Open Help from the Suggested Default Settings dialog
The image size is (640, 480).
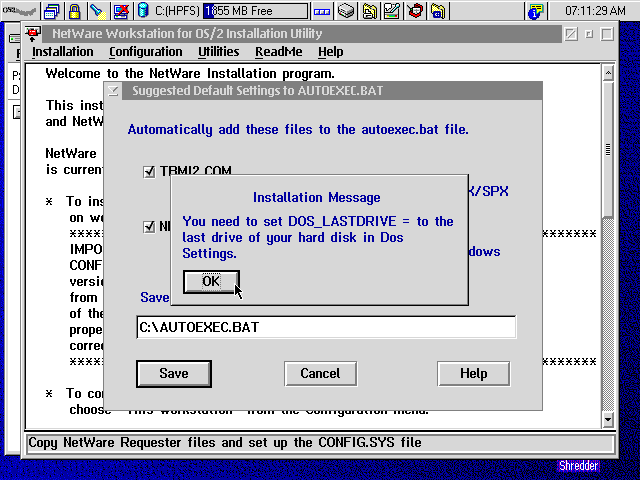473,373
